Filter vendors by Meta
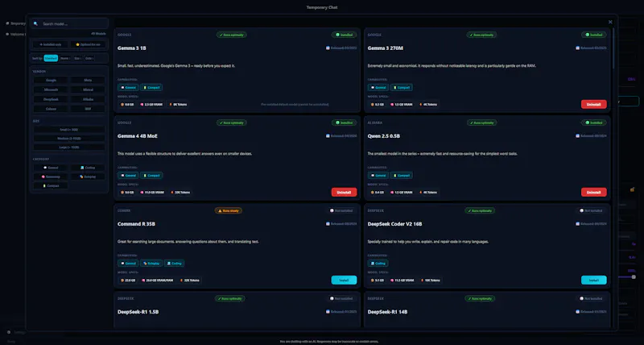644x345 pixels. click(x=88, y=80)
